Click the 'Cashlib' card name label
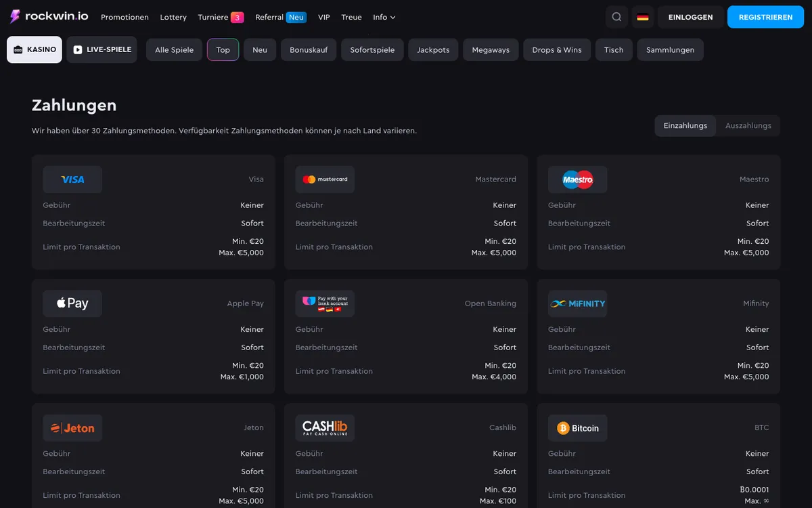The width and height of the screenshot is (812, 508). click(x=503, y=428)
